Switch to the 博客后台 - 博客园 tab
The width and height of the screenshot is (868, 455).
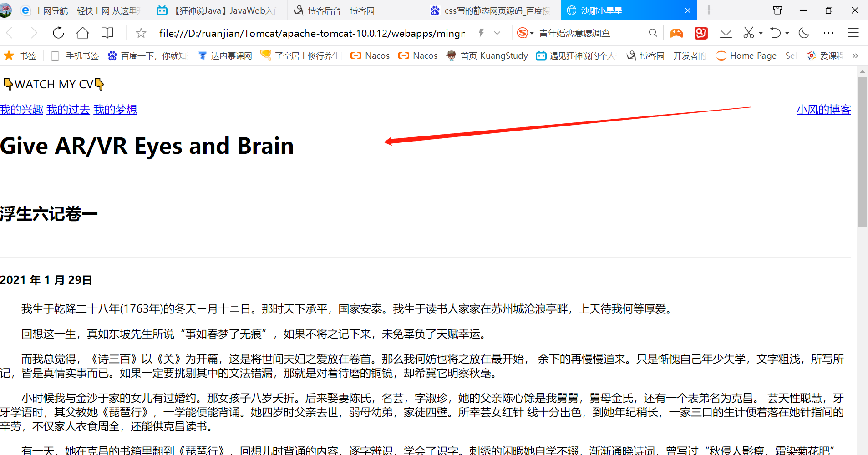(355, 10)
